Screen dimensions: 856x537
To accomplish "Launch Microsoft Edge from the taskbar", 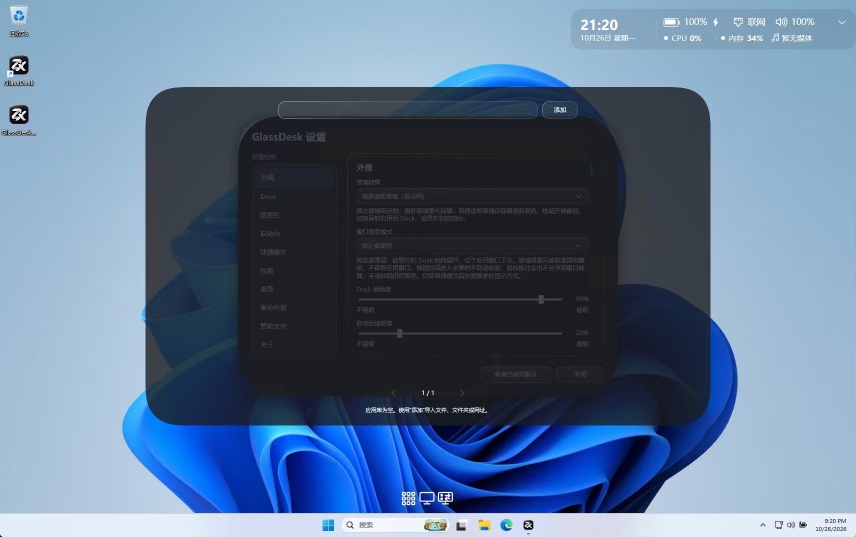I will (507, 525).
